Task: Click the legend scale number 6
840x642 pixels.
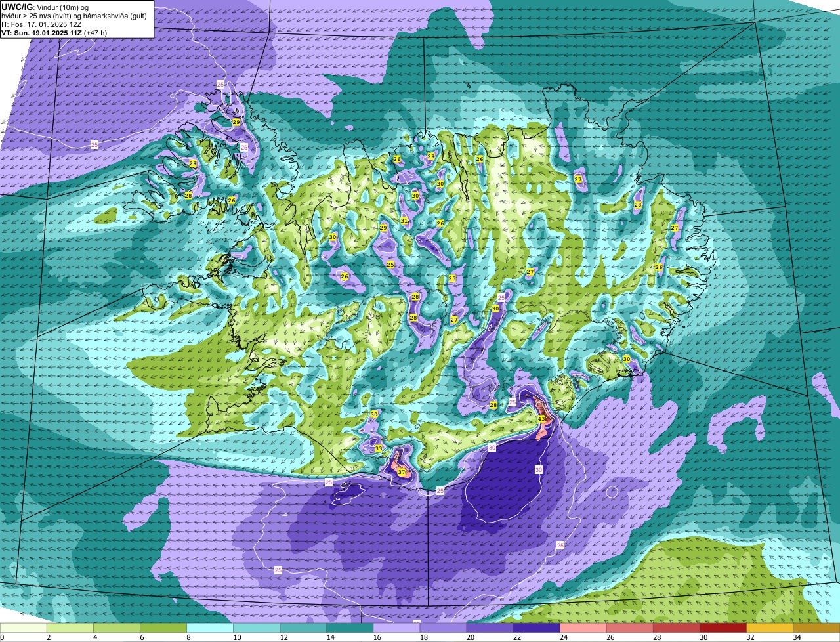Action: [141, 637]
